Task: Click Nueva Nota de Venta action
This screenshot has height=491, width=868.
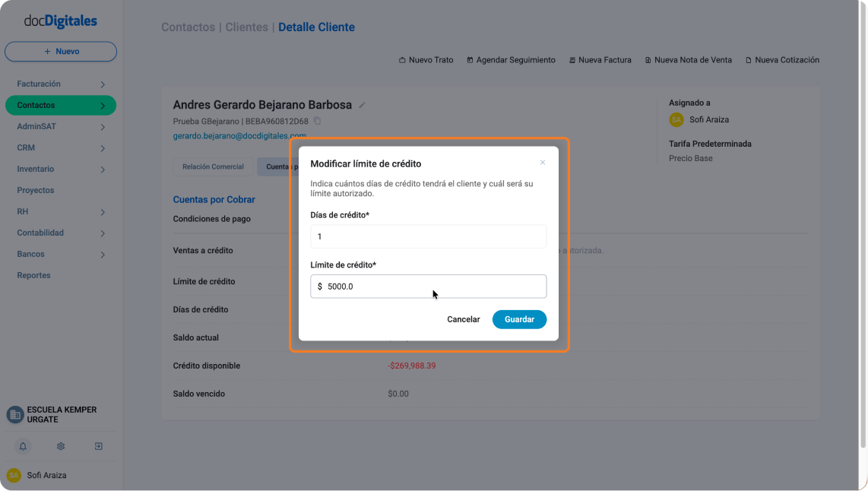Action: tap(688, 60)
